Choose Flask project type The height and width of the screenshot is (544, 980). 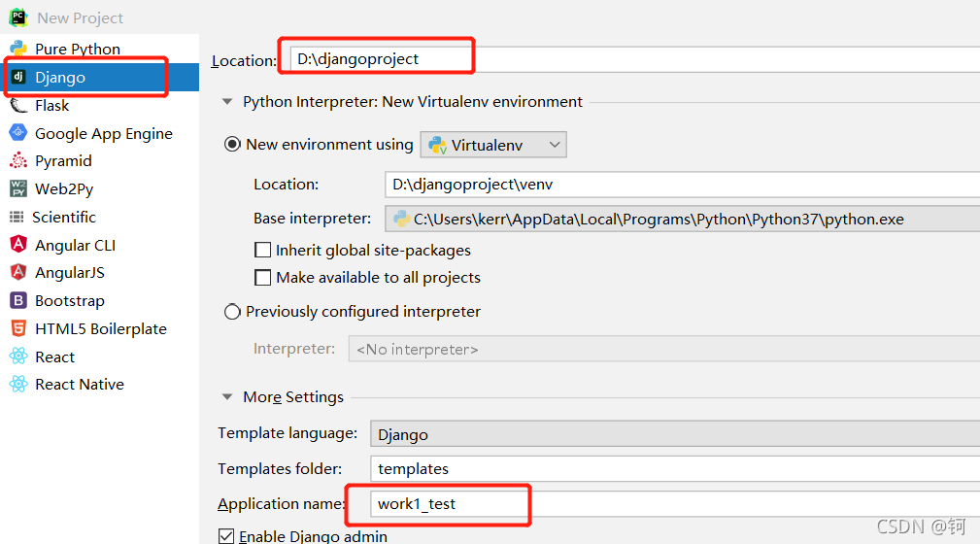coord(99,105)
